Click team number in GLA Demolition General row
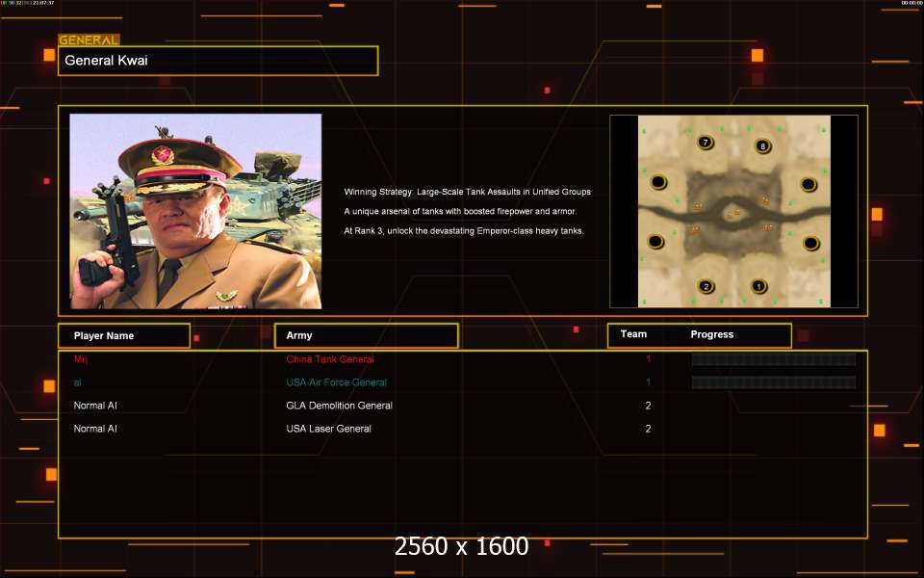 pos(648,406)
